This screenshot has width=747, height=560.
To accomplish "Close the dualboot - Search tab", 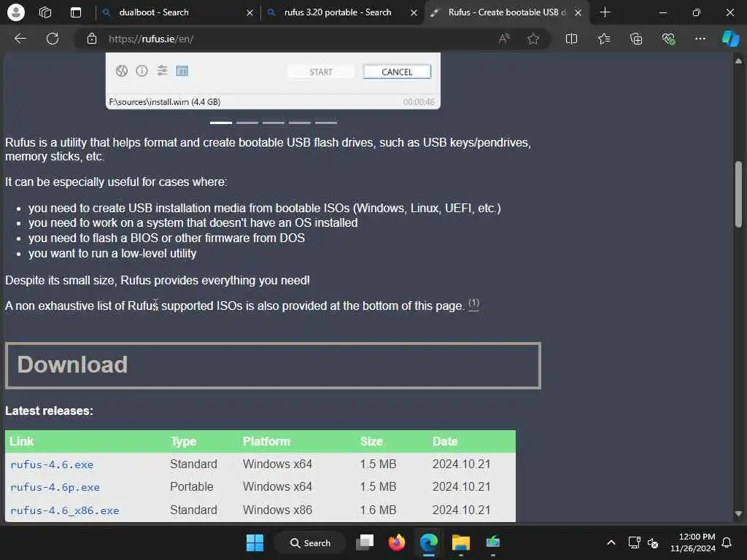I will tap(249, 13).
